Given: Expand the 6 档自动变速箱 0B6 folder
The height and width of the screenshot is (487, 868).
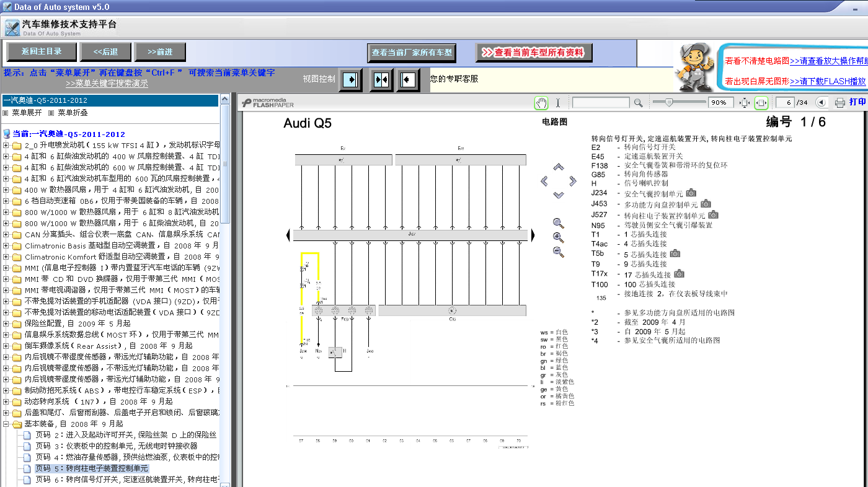Looking at the screenshot, I should [6, 201].
